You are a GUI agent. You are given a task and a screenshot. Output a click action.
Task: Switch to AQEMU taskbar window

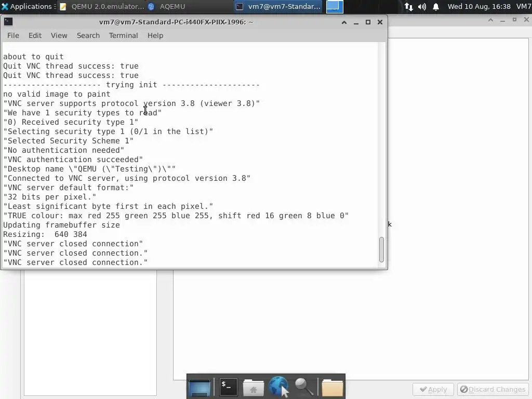(x=167, y=6)
